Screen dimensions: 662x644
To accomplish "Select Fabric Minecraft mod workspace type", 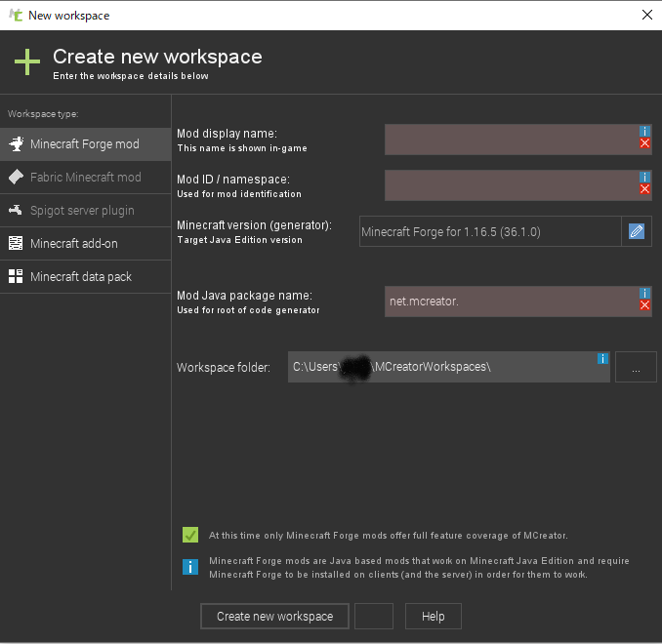I will pos(85,178).
